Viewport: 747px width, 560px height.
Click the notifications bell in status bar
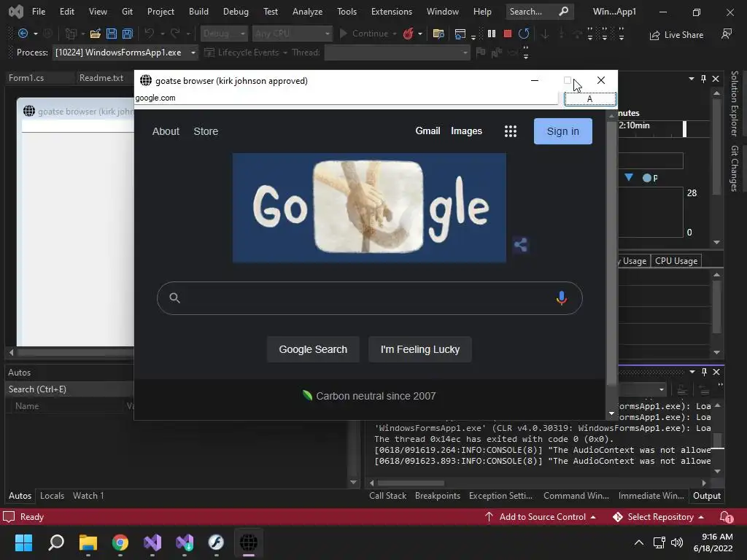click(x=726, y=517)
